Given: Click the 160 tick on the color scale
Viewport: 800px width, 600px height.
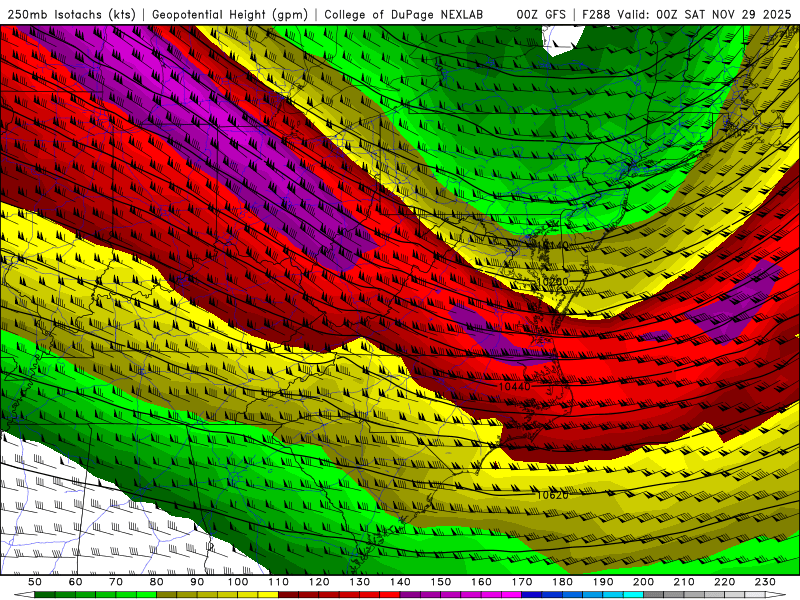Looking at the screenshot, I should [x=481, y=582].
